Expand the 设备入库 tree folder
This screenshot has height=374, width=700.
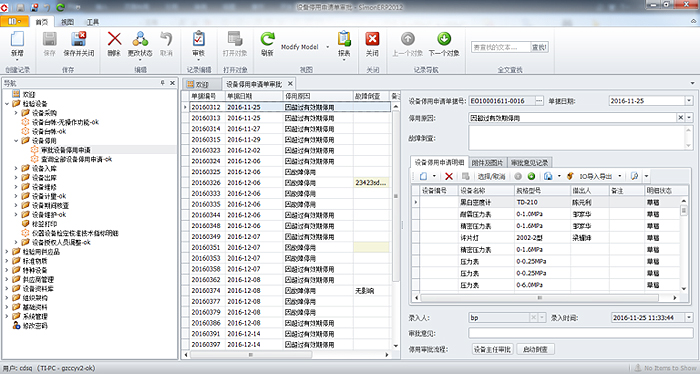coord(16,168)
